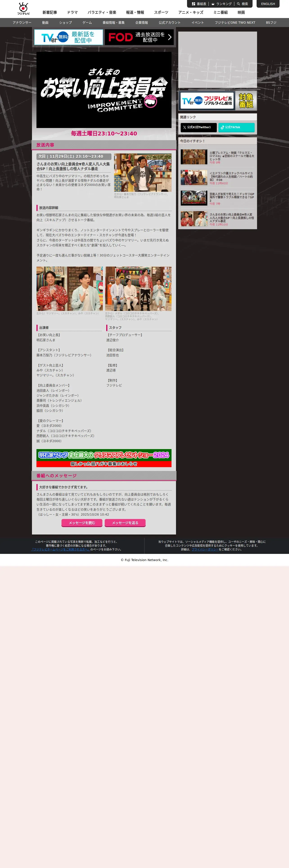
Task: Open thumbnail for 土曜プレミアム テルマエ・ロマエII
Action: coord(194,157)
